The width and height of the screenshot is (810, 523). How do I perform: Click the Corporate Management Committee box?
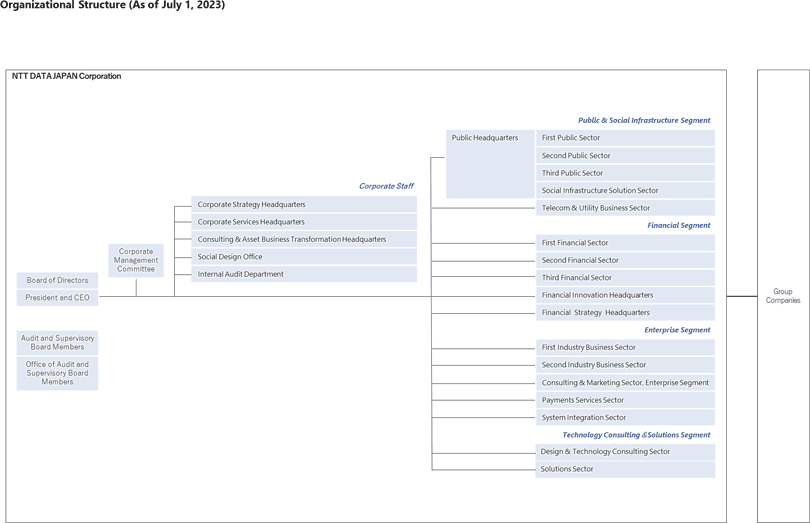click(x=136, y=260)
